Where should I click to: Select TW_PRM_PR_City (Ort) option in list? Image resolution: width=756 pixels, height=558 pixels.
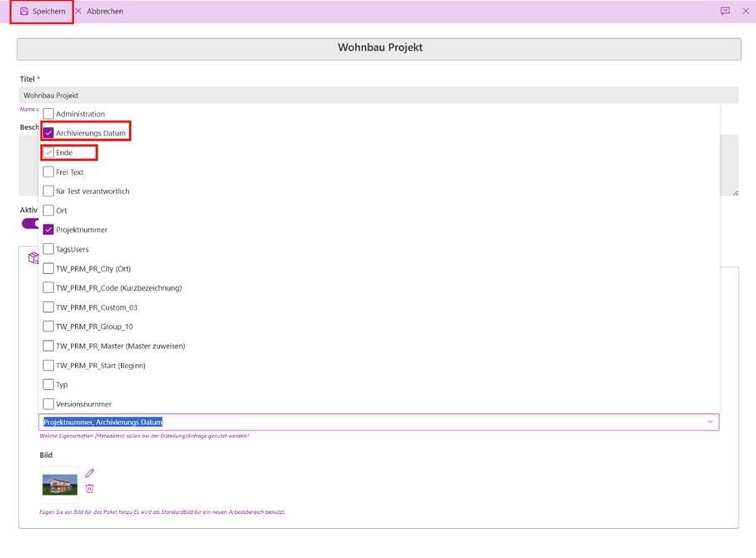click(93, 269)
